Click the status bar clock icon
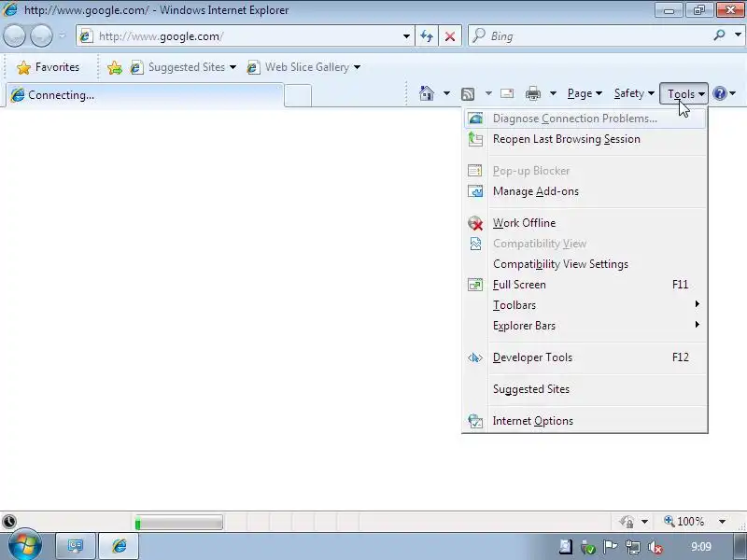Viewport: 747px width, 560px height. 9,522
